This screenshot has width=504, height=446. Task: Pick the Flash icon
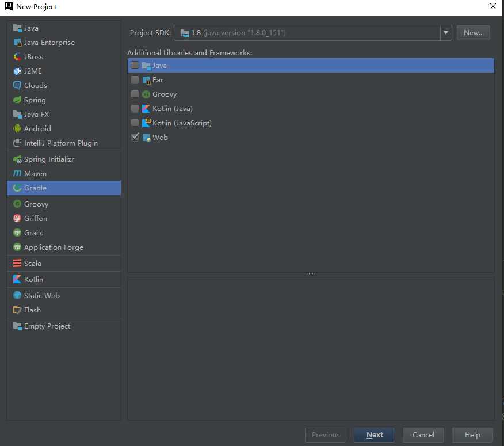click(x=17, y=310)
